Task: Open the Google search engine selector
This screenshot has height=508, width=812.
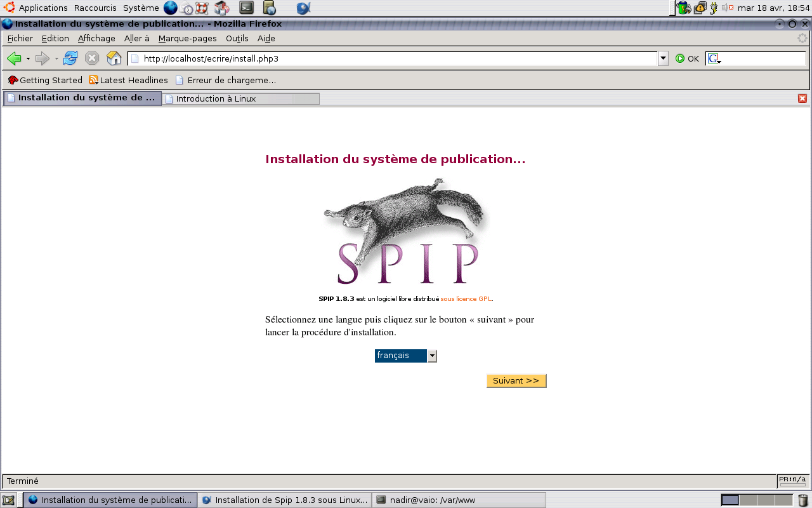Action: click(x=714, y=58)
